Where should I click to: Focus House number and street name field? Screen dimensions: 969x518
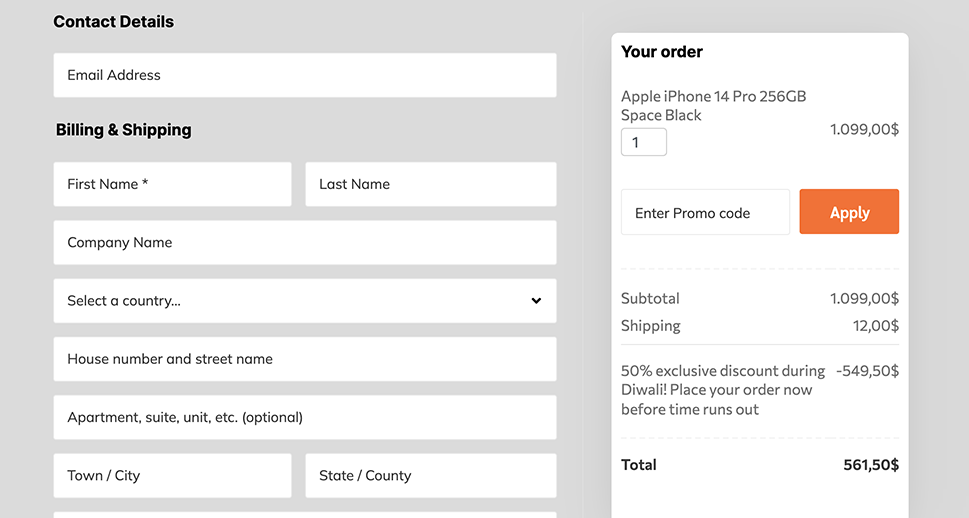(x=304, y=359)
